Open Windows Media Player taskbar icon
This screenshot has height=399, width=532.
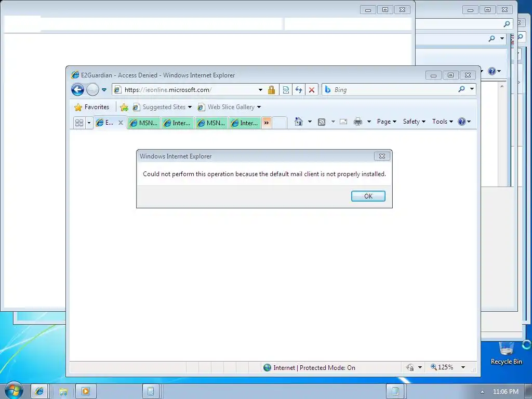point(86,392)
